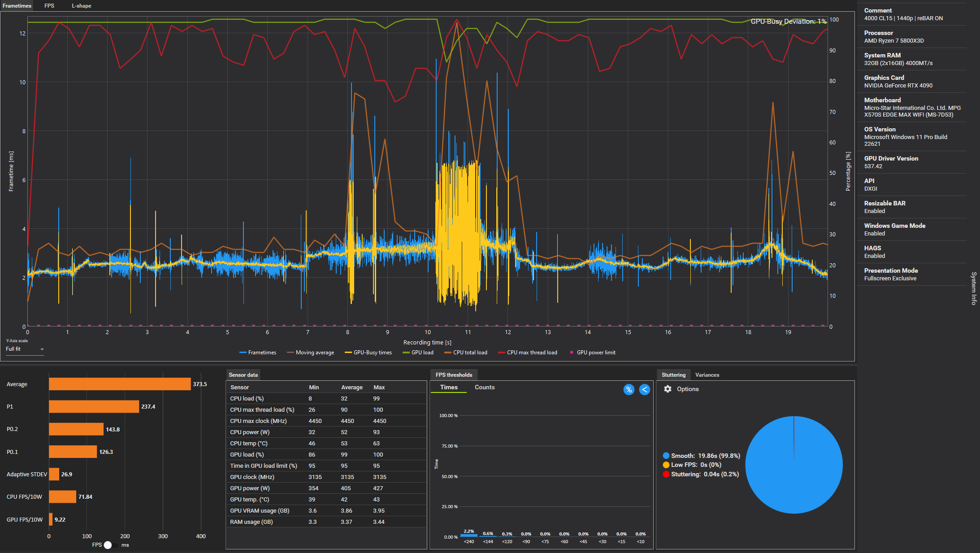Click the less-than threshold mode icon
The width and height of the screenshot is (980, 553).
pos(644,389)
